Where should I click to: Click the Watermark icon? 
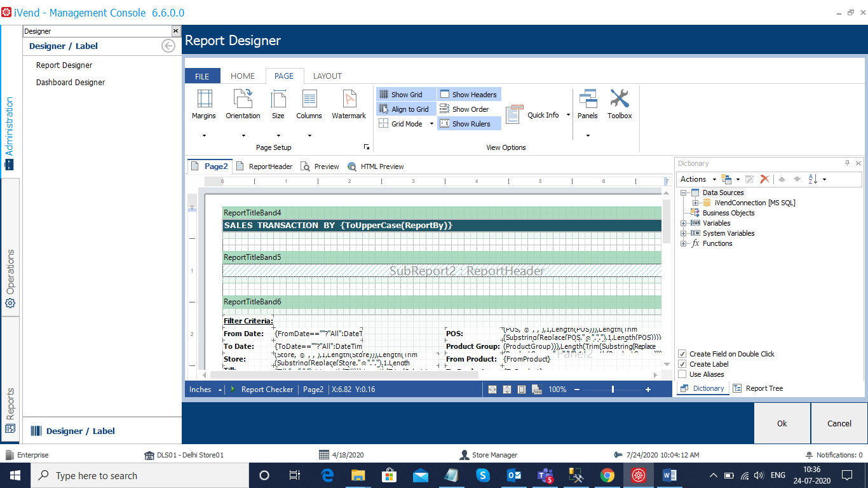coord(349,99)
